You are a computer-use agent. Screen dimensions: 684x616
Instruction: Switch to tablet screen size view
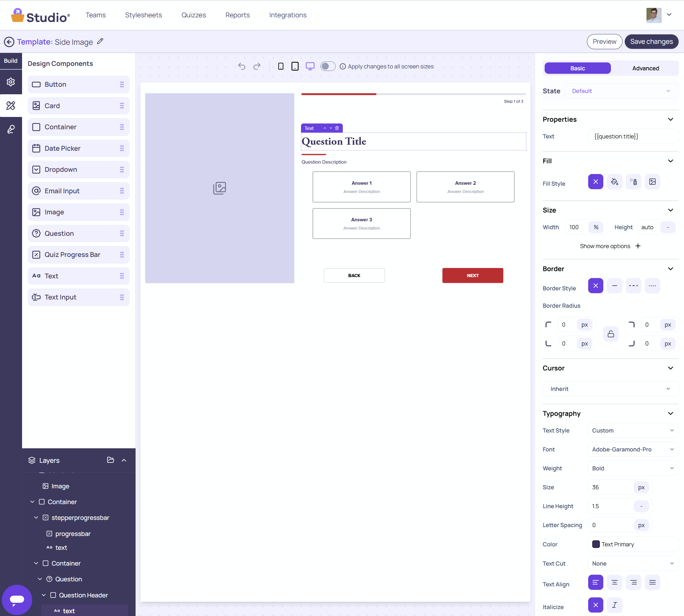tap(295, 66)
